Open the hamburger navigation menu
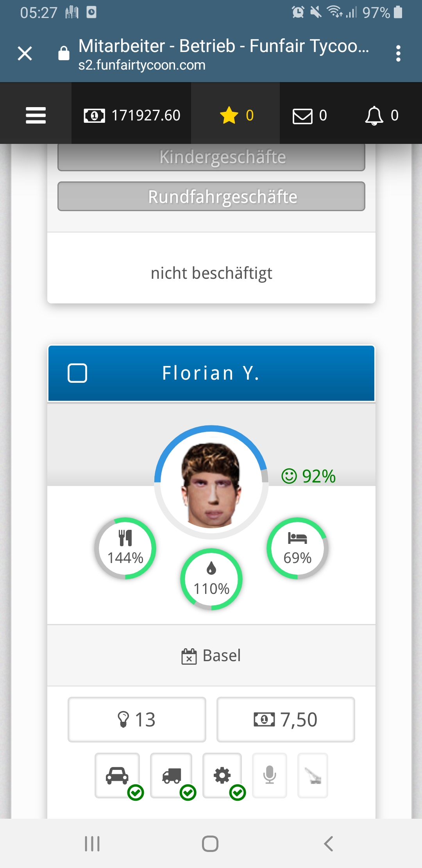Screen dimensions: 422x868 36,115
